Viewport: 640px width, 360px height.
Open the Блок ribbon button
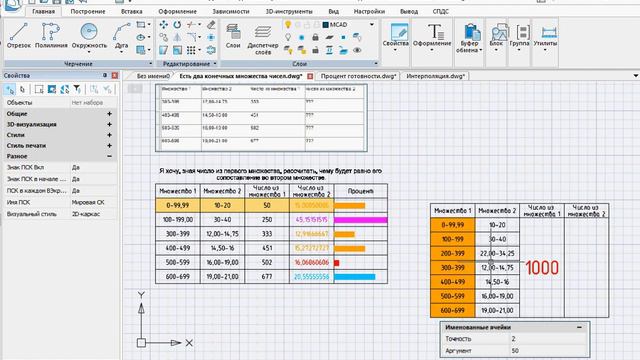click(496, 36)
